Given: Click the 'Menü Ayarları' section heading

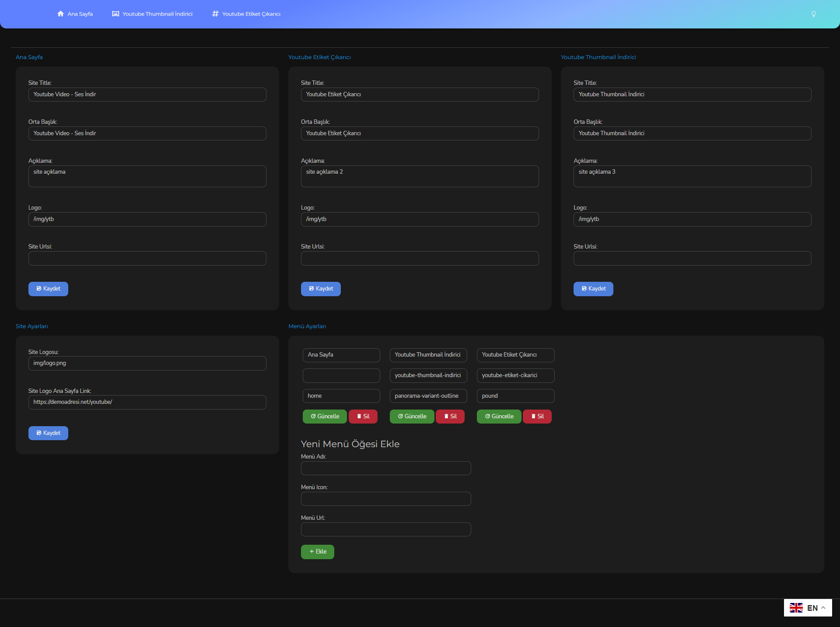Looking at the screenshot, I should (307, 326).
